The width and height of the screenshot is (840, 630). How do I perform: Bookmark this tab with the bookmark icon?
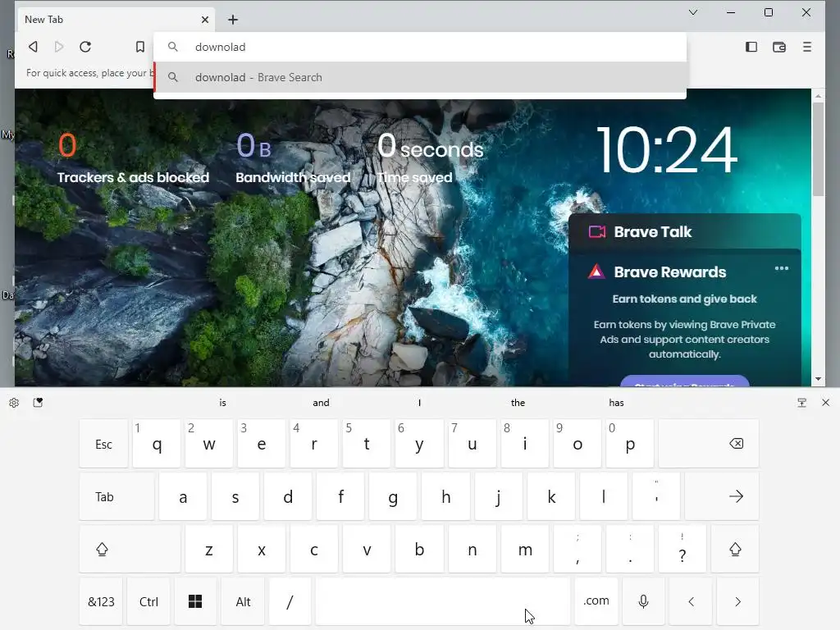(x=139, y=47)
